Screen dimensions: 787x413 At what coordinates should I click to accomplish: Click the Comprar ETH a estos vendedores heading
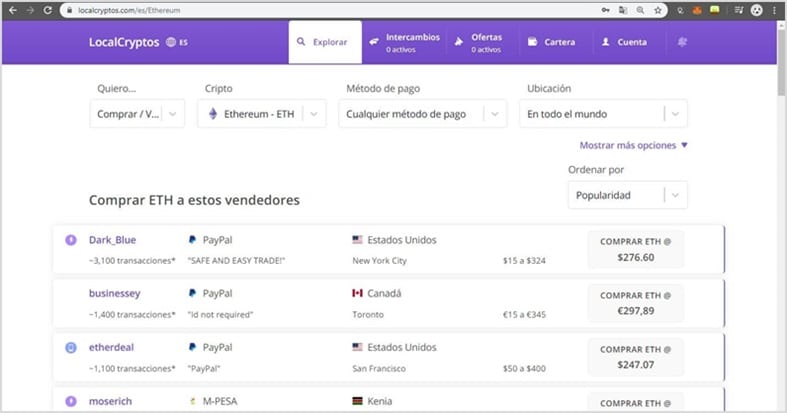[x=194, y=200]
